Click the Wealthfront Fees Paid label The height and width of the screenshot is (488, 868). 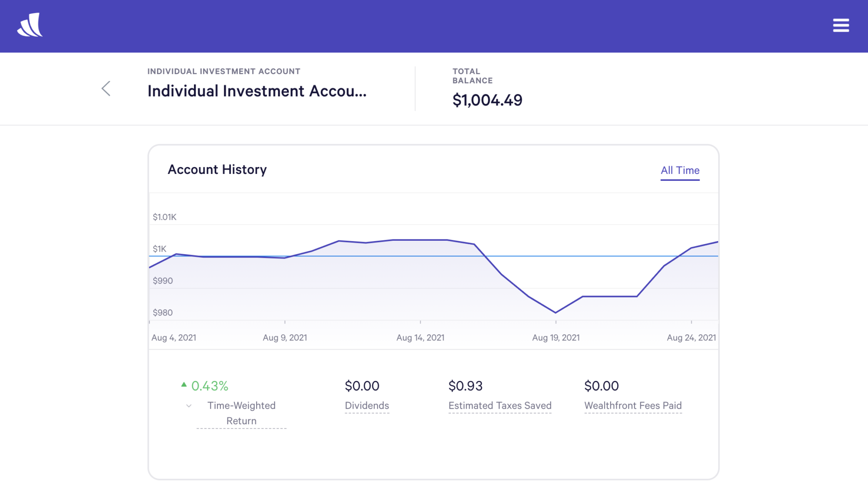tap(633, 406)
